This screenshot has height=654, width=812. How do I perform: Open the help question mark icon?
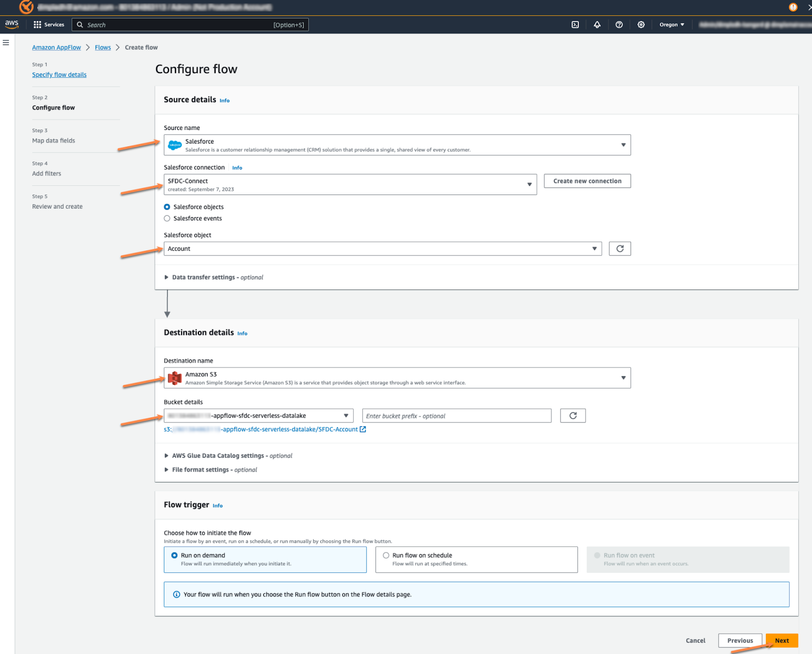(x=619, y=25)
